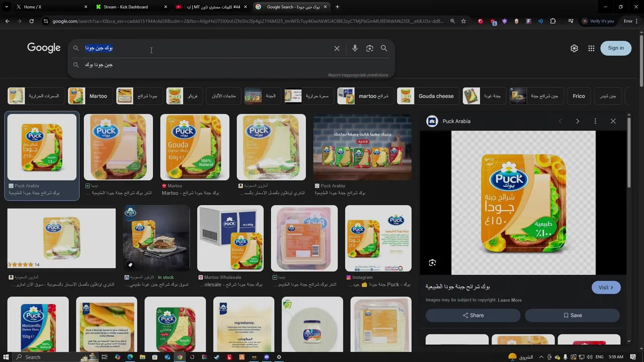Open search by image camera icon
Viewport: 644px width, 362px height.
pos(370,48)
